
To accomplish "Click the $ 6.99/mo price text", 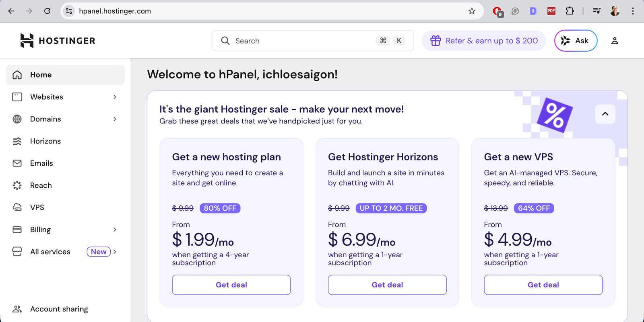I will click(x=361, y=240).
